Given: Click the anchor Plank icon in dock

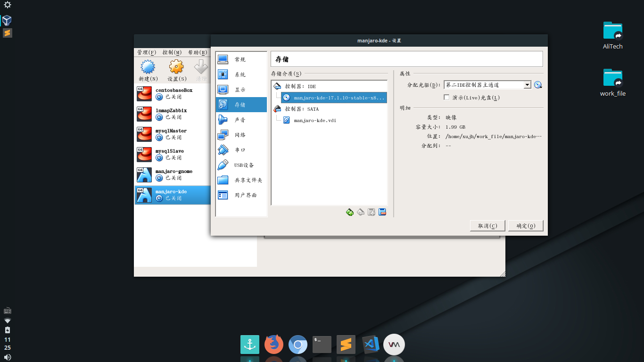Looking at the screenshot, I should (x=250, y=345).
